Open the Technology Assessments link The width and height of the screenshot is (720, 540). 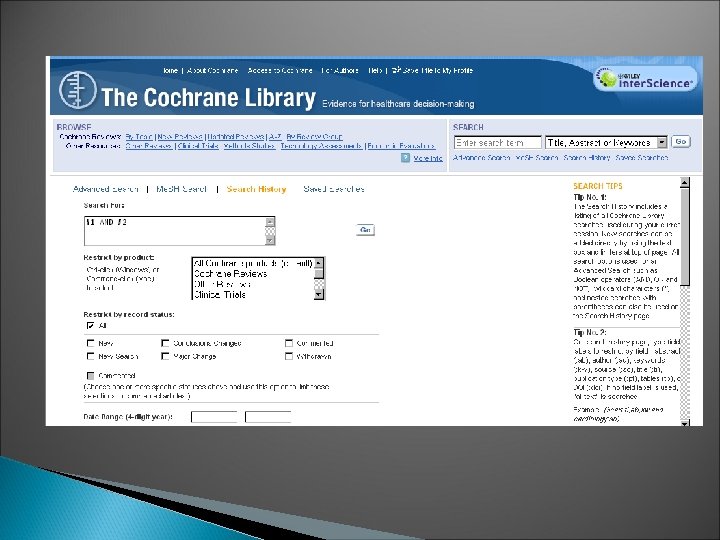tap(321, 146)
